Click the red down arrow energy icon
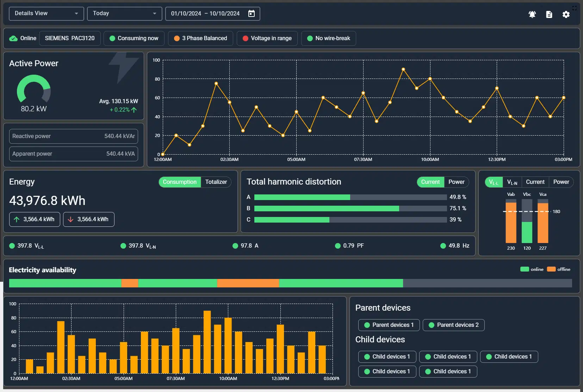 tap(70, 219)
